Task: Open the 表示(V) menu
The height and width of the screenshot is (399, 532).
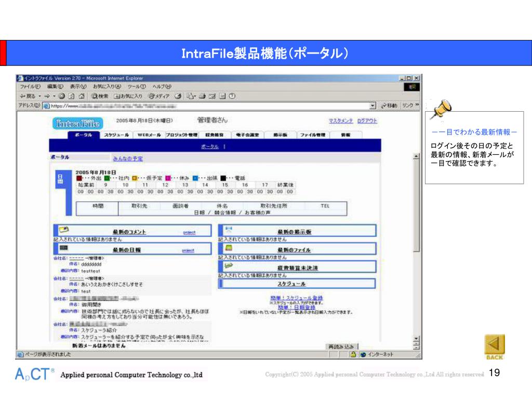Action: 78,87
